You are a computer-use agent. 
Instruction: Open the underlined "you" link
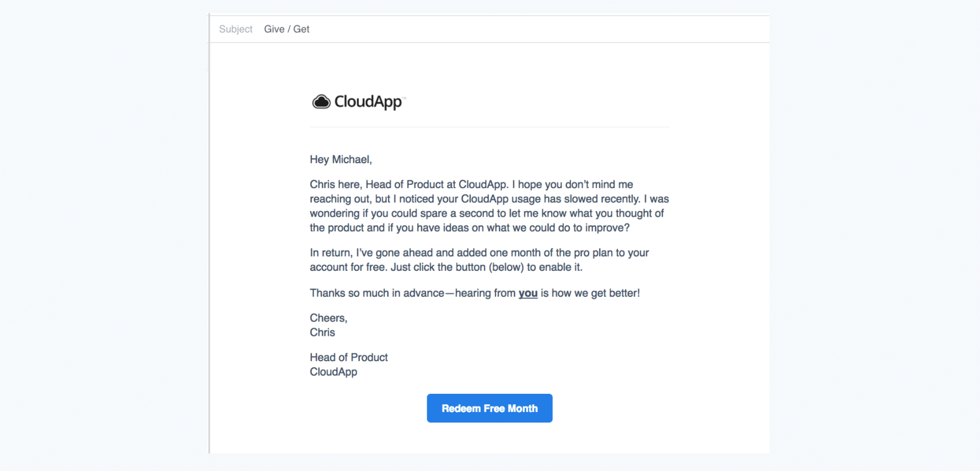pos(527,293)
